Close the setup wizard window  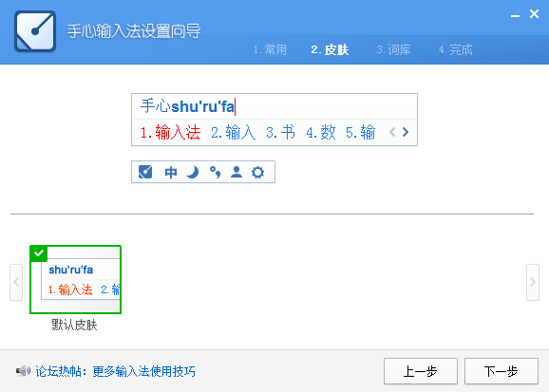(x=535, y=14)
